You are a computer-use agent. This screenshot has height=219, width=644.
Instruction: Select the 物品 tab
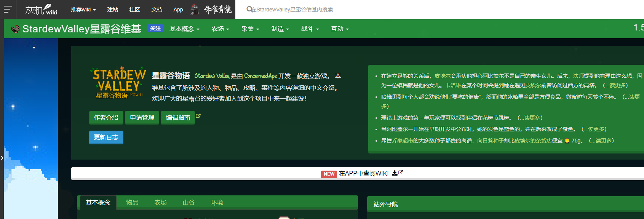pos(132,203)
